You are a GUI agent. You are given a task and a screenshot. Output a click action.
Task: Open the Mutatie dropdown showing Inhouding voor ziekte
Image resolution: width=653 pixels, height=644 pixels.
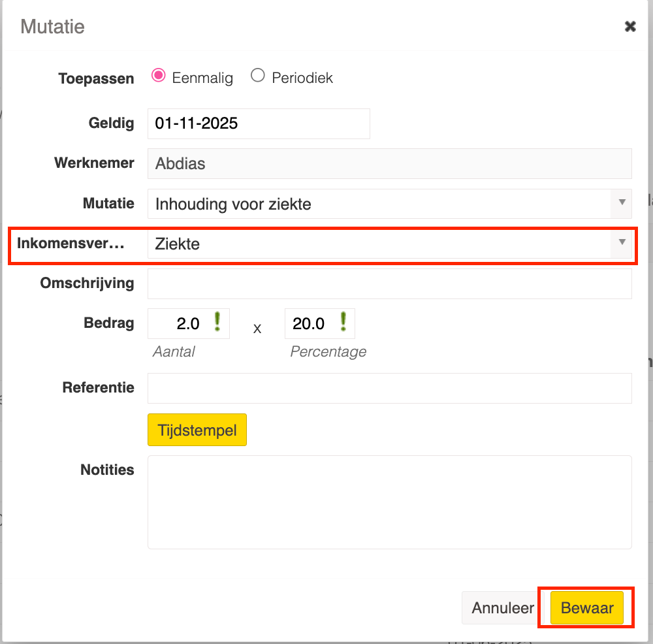pos(379,204)
